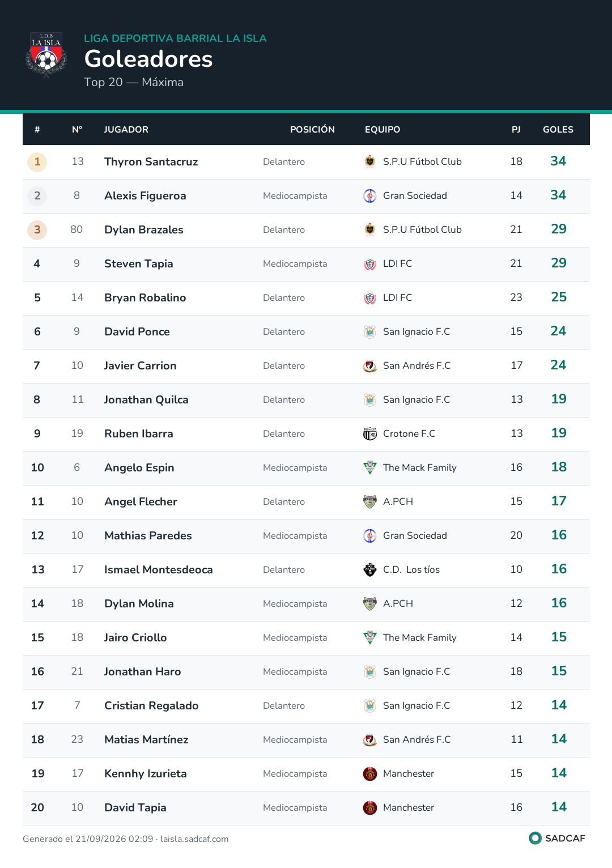Screen dimensions: 612x868
Task: Click the laisla.sadcaf.com footer link
Action: pyautogui.click(x=194, y=839)
